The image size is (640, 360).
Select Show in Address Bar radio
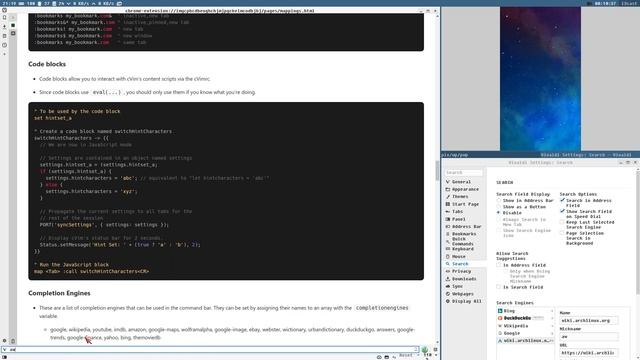coord(498,200)
